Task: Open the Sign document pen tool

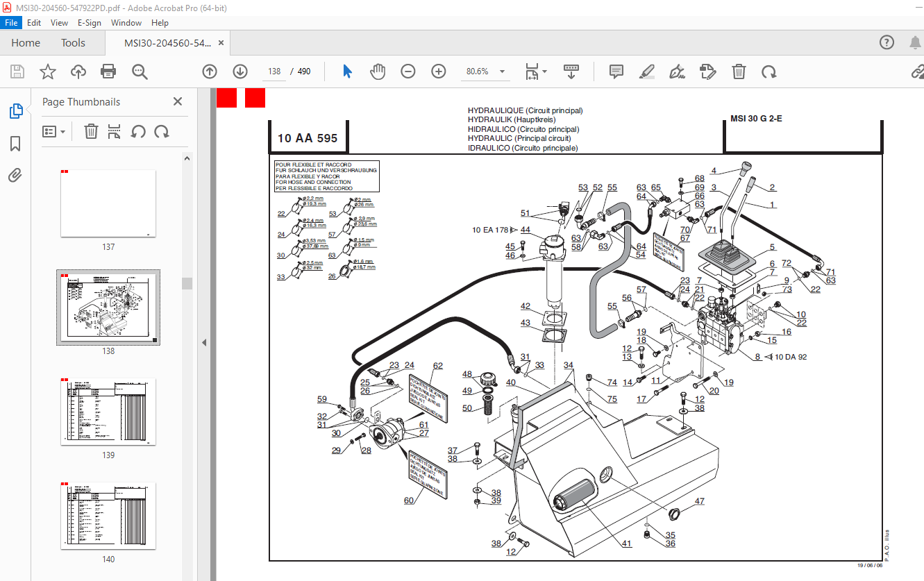Action: pos(677,71)
